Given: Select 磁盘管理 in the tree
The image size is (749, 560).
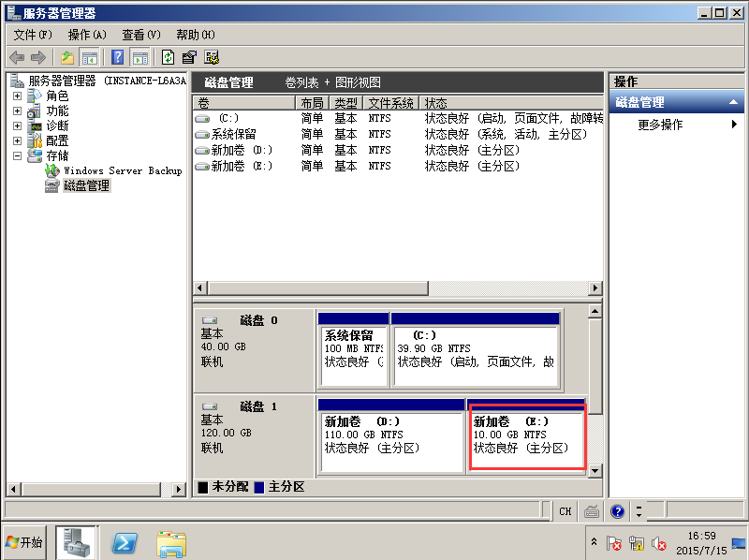Looking at the screenshot, I should click(86, 185).
